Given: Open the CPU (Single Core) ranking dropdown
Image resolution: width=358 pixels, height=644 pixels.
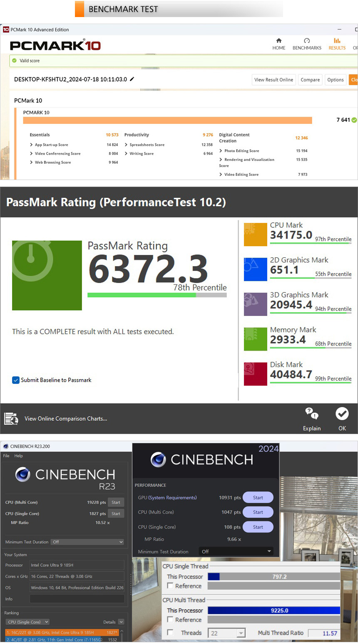Looking at the screenshot, I should pyautogui.click(x=27, y=622).
